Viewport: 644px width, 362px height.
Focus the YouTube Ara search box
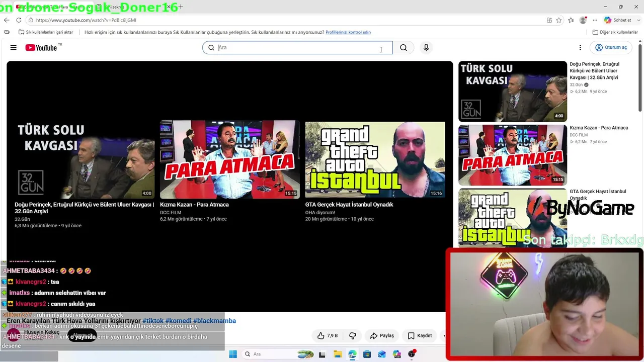(297, 48)
